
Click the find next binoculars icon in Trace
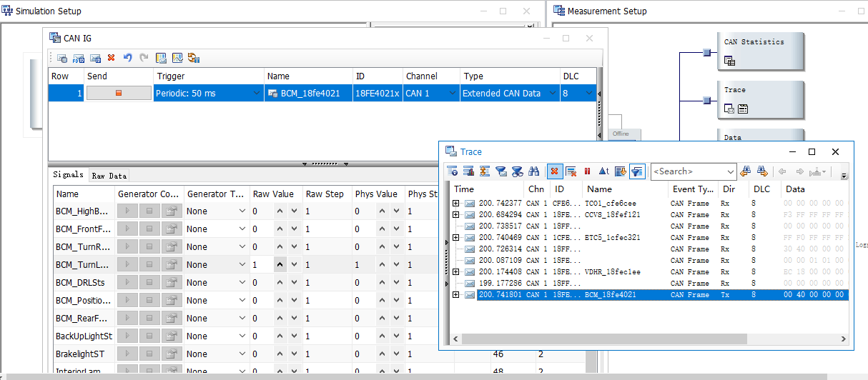tap(762, 171)
